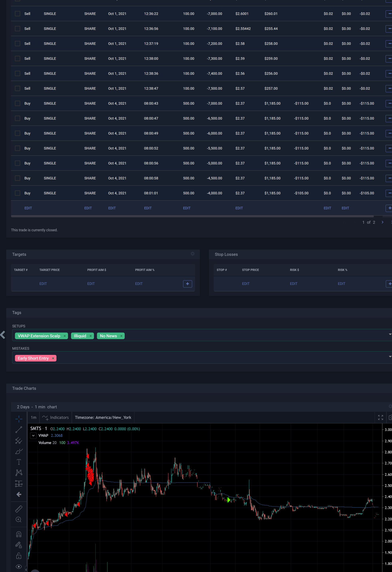Select the text annotation tool
This screenshot has width=392, height=572.
pyautogui.click(x=19, y=462)
